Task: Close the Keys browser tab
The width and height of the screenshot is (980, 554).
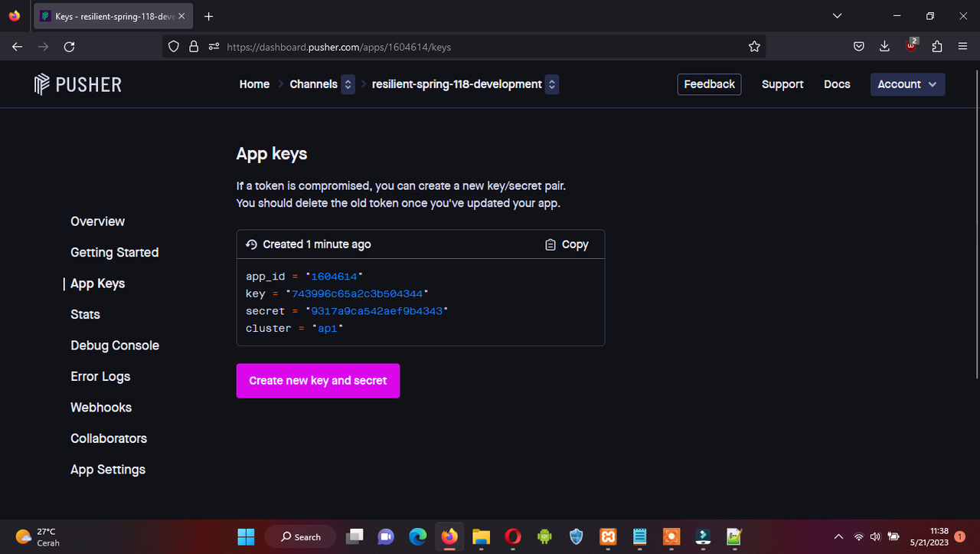Action: tap(181, 16)
